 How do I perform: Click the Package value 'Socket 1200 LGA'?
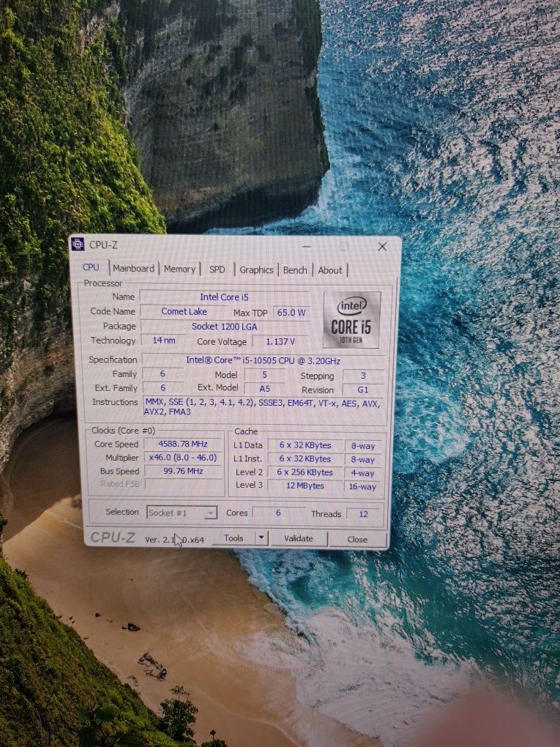[224, 327]
